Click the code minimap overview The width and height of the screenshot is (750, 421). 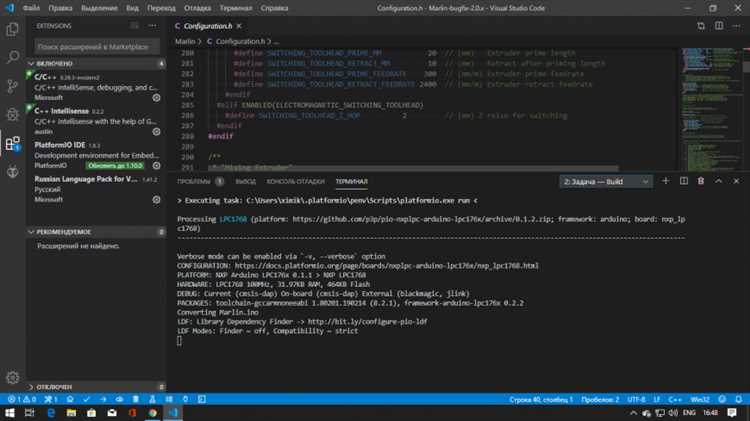click(x=710, y=108)
